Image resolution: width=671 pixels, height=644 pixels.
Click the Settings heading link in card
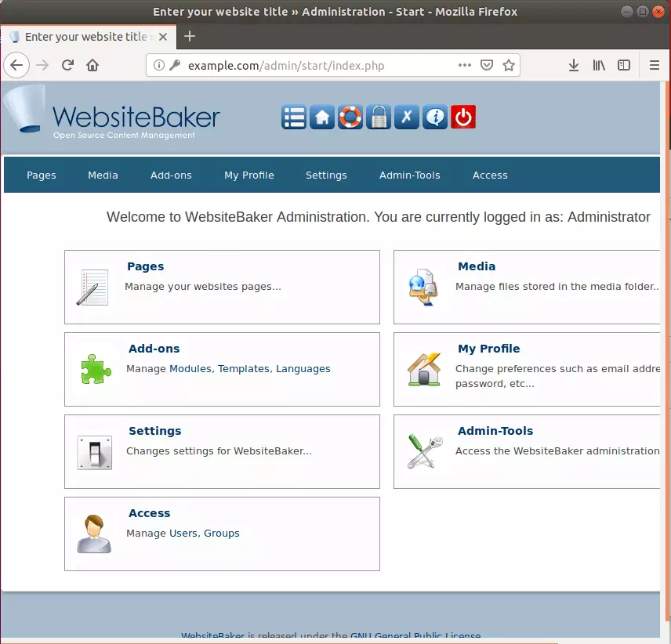[155, 431]
